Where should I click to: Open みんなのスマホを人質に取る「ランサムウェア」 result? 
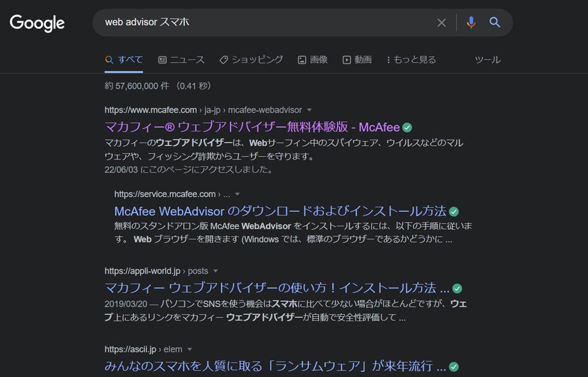tap(275, 366)
